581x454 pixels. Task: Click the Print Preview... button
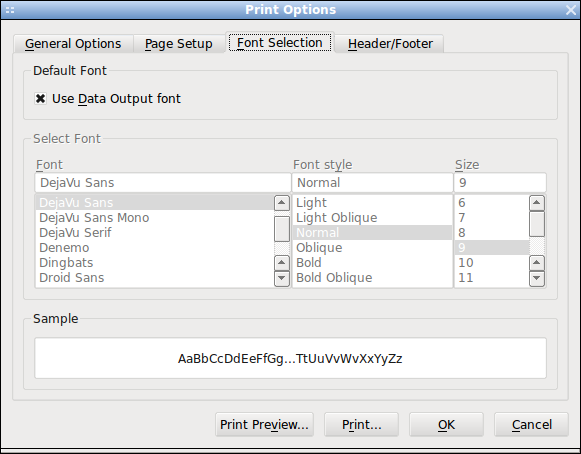(264, 424)
